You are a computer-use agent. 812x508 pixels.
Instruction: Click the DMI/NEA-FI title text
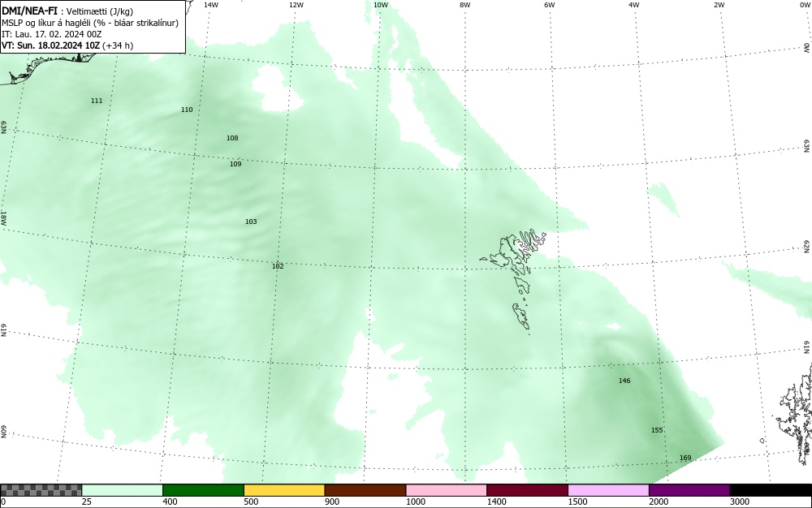point(29,11)
